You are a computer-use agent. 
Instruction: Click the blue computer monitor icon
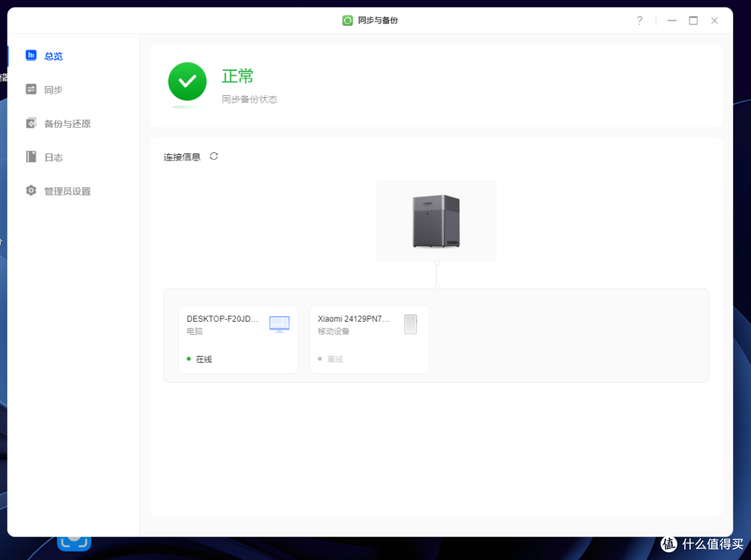point(280,324)
